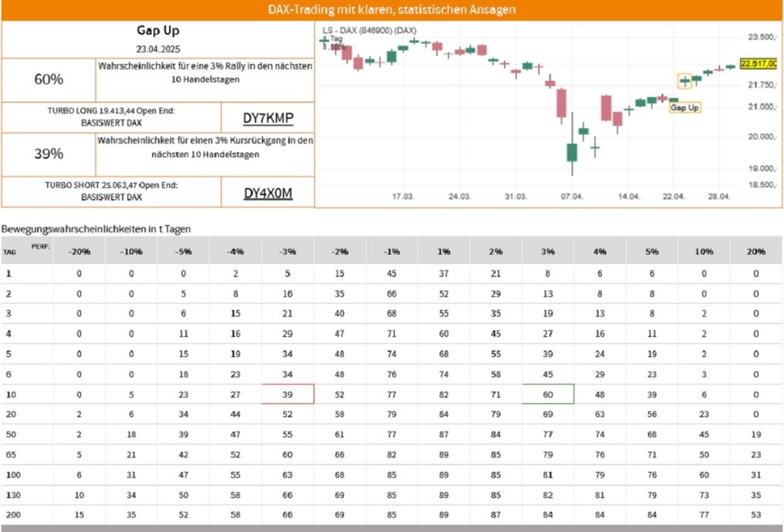Click the 20% column header
The width and height of the screenshot is (784, 532).
[756, 251]
